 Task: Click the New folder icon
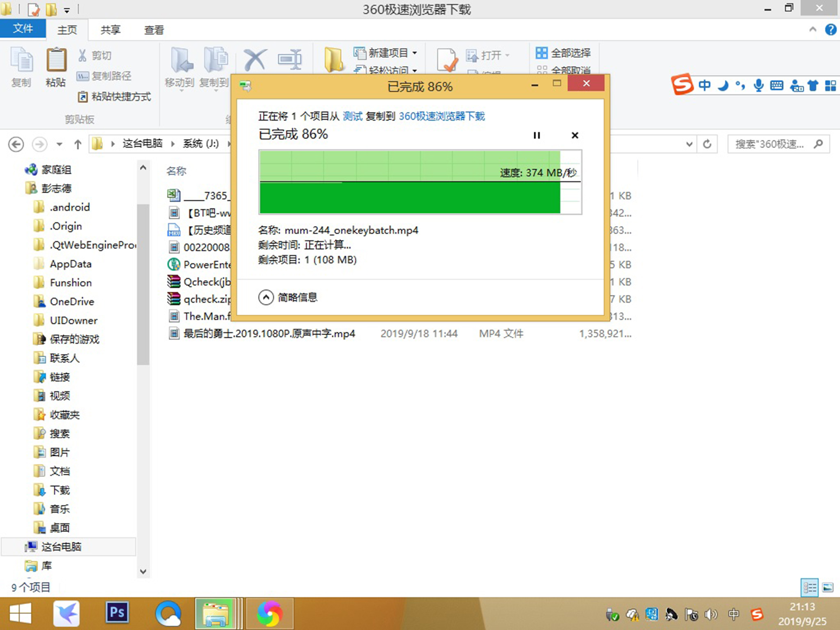pos(333,60)
